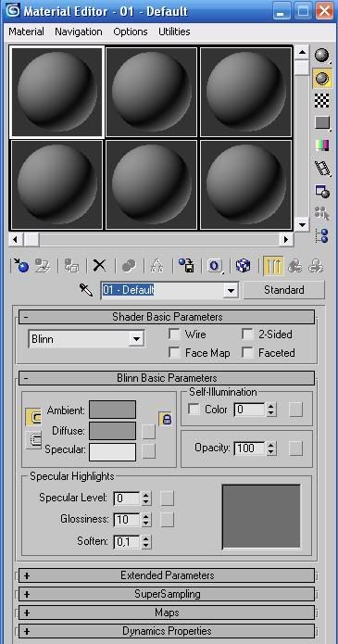Viewport: 338px width, 644px height.
Task: Check the Self-Illumination Color checkbox
Action: (194, 410)
